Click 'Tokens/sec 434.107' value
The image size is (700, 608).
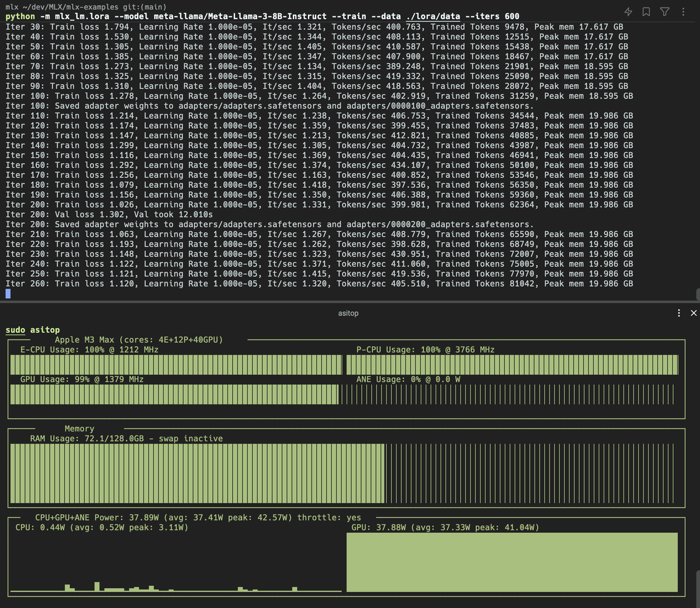point(381,165)
